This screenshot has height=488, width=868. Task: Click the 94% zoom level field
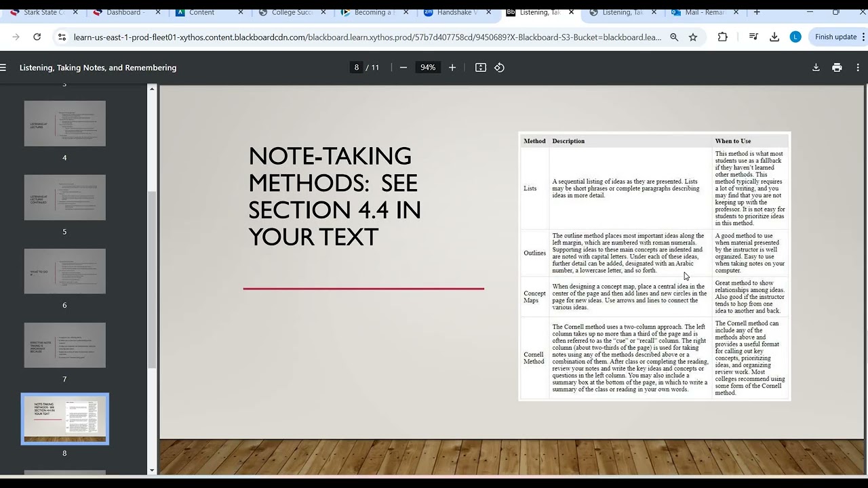coord(428,68)
